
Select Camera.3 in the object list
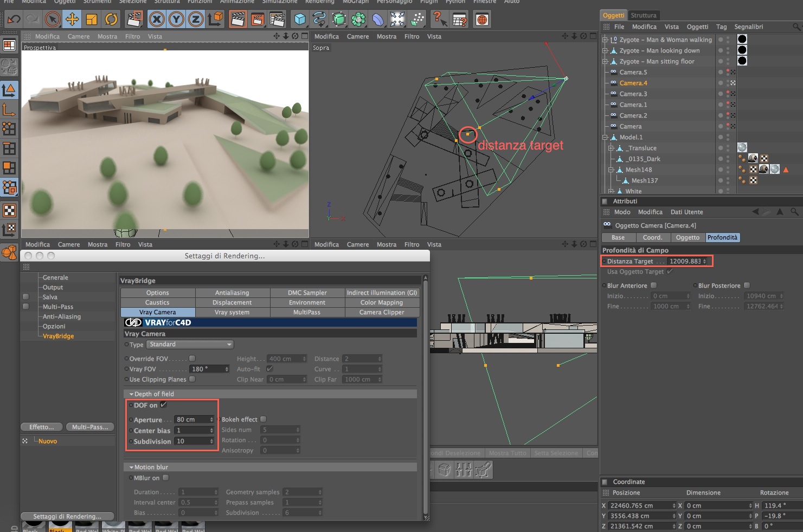(633, 94)
